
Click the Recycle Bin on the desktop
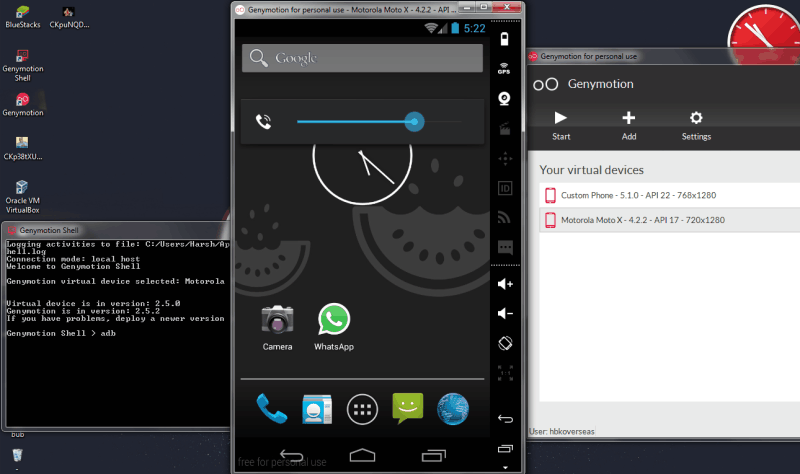[x=17, y=455]
